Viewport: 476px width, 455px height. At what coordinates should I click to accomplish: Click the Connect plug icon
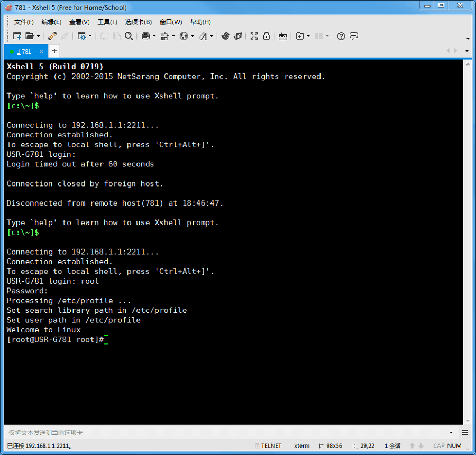pos(52,36)
